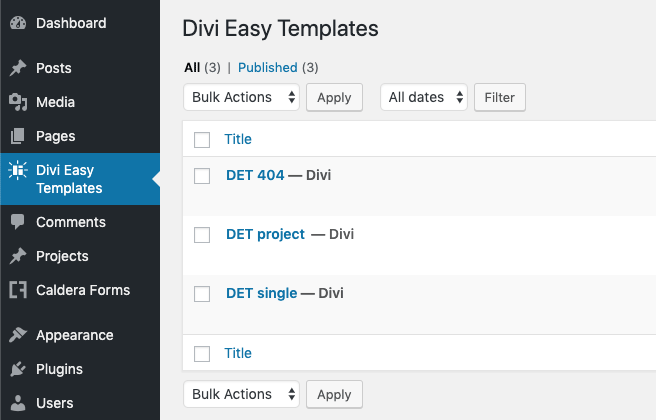Sort by Title column header
The height and width of the screenshot is (420, 656).
238,139
